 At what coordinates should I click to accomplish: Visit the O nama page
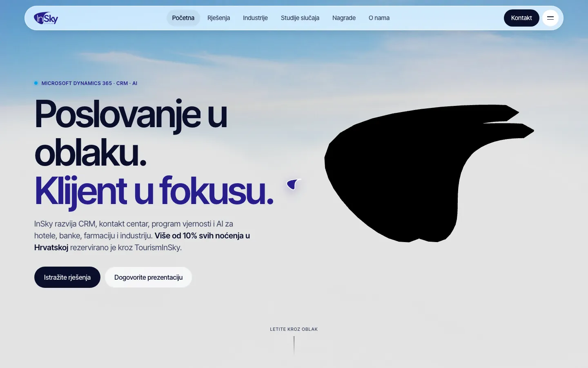379,18
